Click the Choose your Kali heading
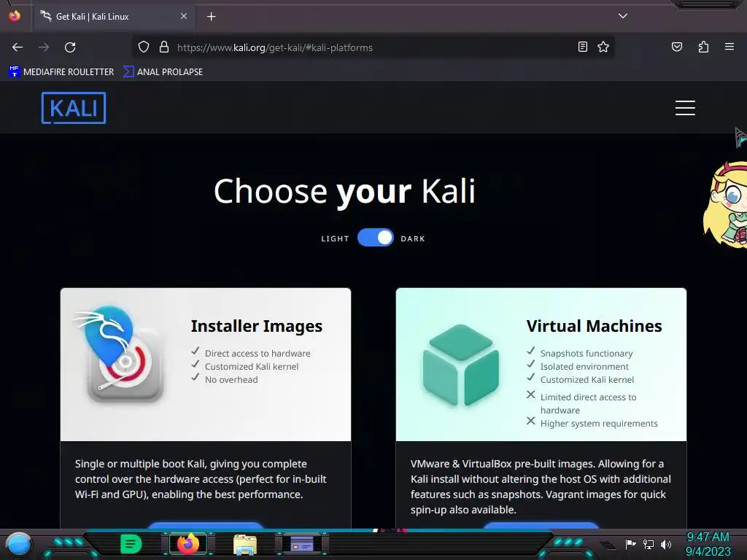This screenshot has width=747, height=560. (344, 192)
